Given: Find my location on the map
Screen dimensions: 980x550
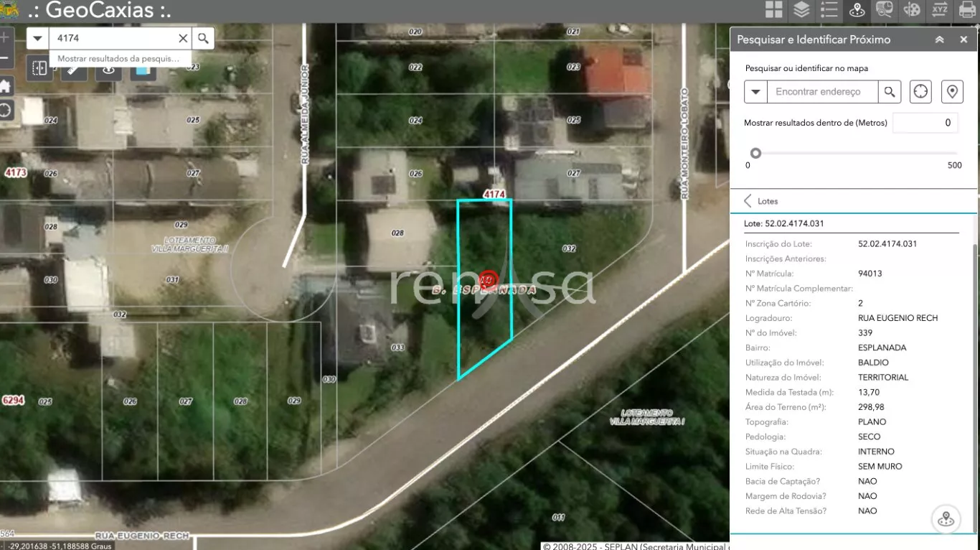Looking at the screenshot, I should click(x=5, y=111).
